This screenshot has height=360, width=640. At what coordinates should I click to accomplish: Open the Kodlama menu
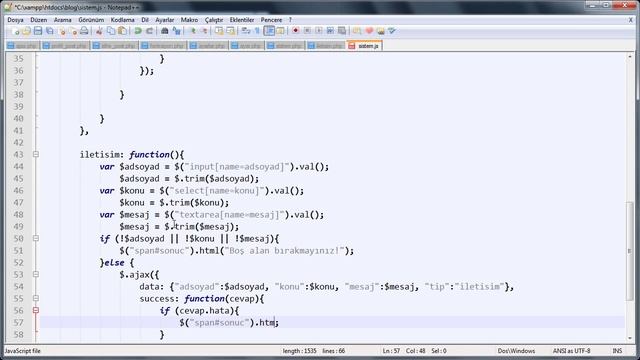coord(122,20)
